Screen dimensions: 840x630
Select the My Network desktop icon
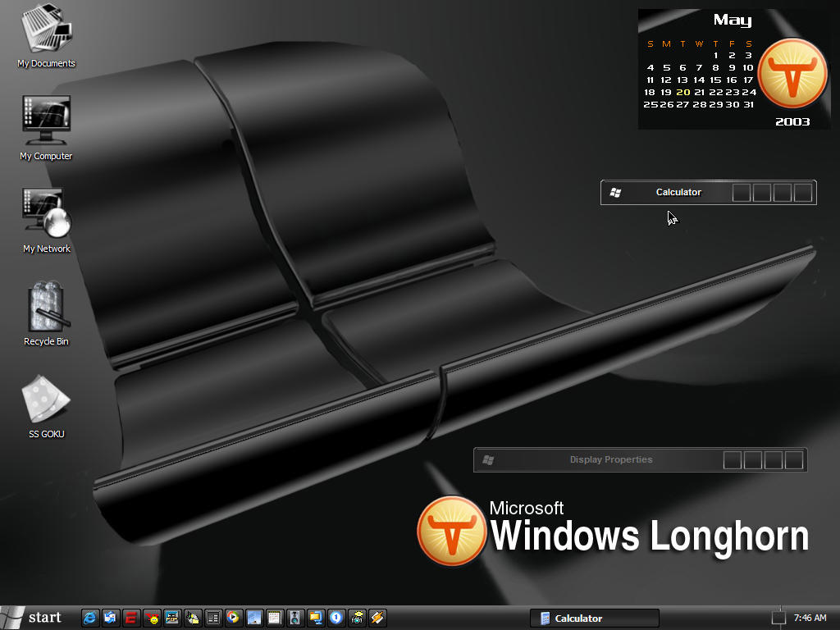pyautogui.click(x=46, y=220)
